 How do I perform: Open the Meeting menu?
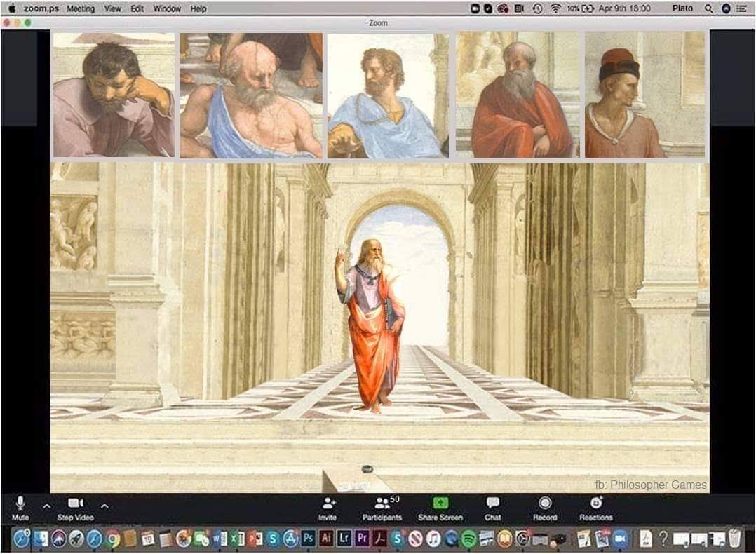coord(80,8)
